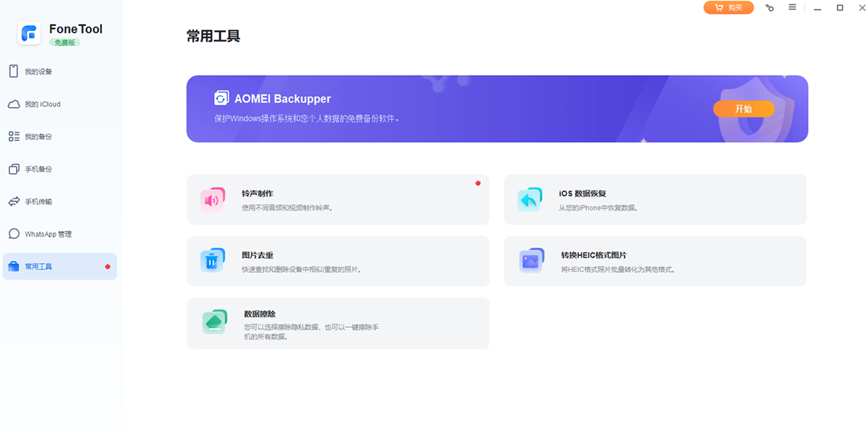Click the 我的备份 list icon

(14, 136)
